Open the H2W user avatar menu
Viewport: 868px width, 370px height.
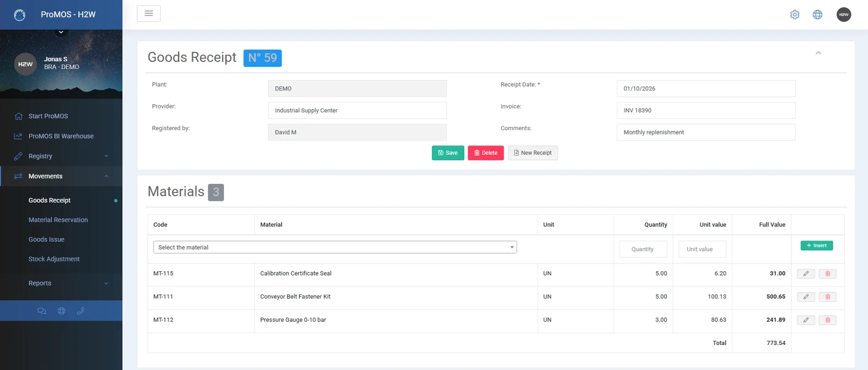click(844, 15)
